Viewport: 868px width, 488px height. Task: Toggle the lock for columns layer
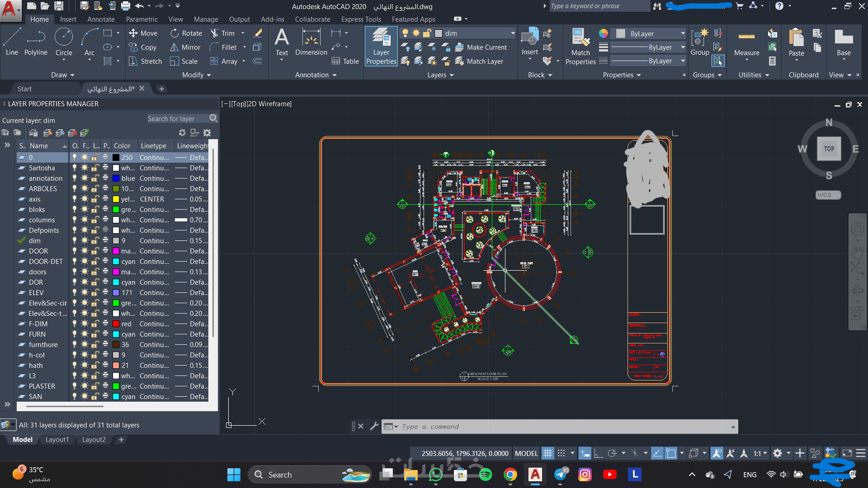pyautogui.click(x=95, y=220)
